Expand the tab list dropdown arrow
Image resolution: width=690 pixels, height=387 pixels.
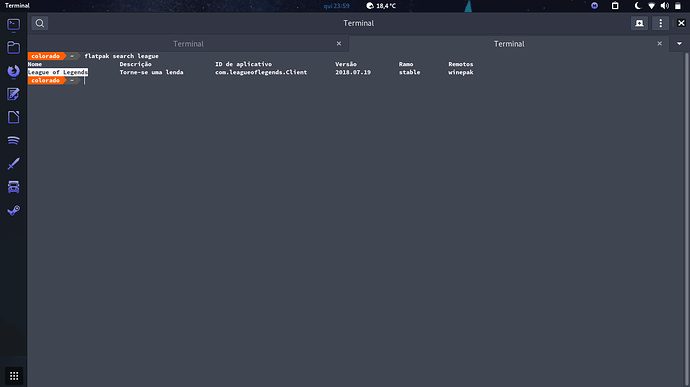click(x=679, y=44)
